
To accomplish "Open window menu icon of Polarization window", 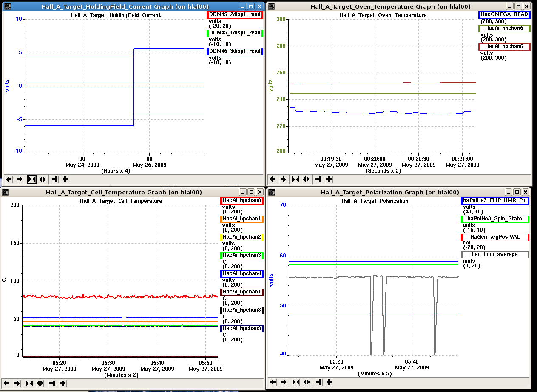I will (271, 192).
